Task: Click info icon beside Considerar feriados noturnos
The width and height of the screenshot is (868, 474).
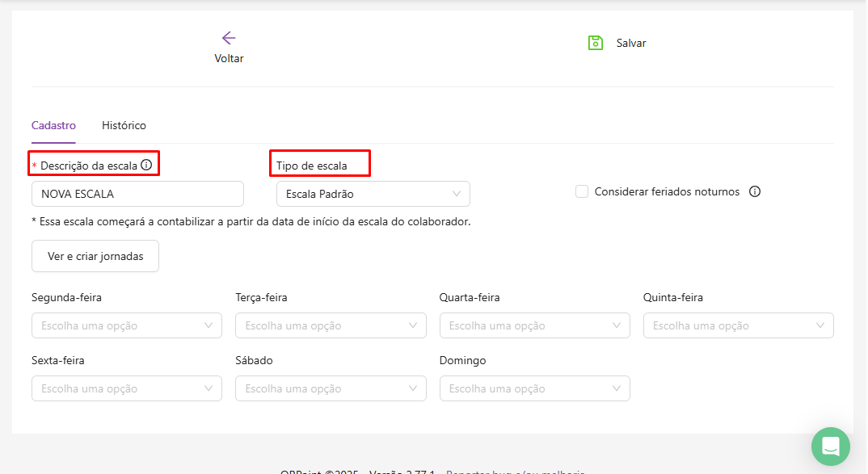Action: point(755,192)
